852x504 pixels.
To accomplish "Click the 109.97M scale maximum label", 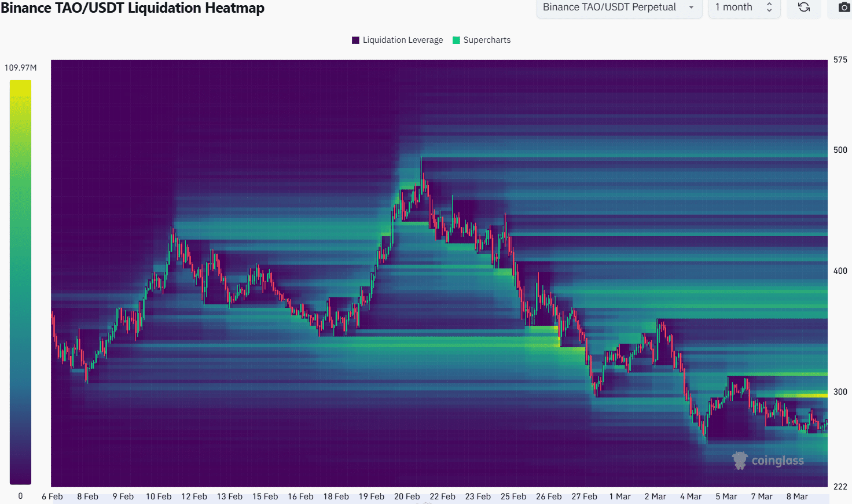I will point(20,68).
